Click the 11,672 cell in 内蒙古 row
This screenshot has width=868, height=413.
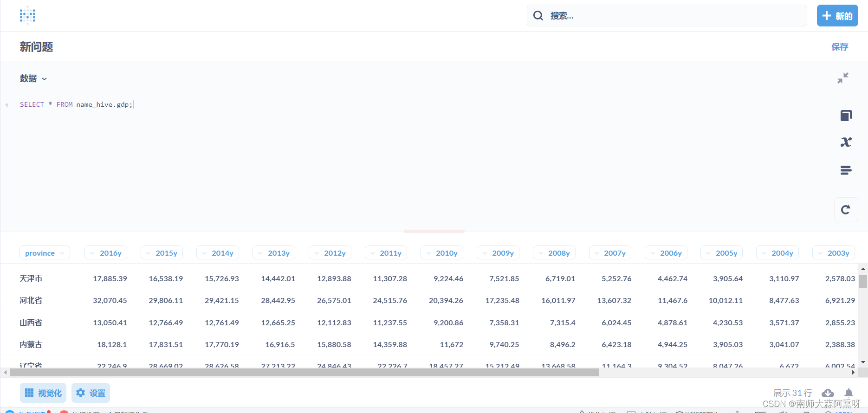[452, 344]
